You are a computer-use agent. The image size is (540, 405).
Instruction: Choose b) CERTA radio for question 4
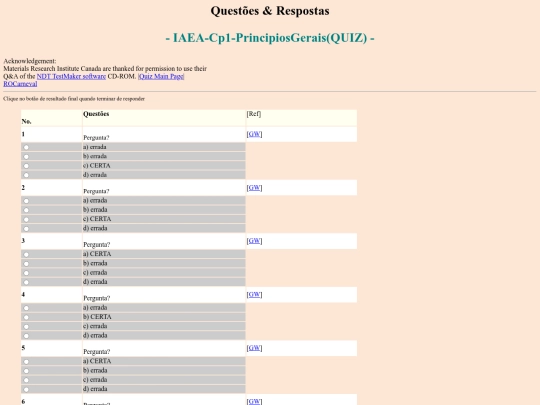(26, 317)
